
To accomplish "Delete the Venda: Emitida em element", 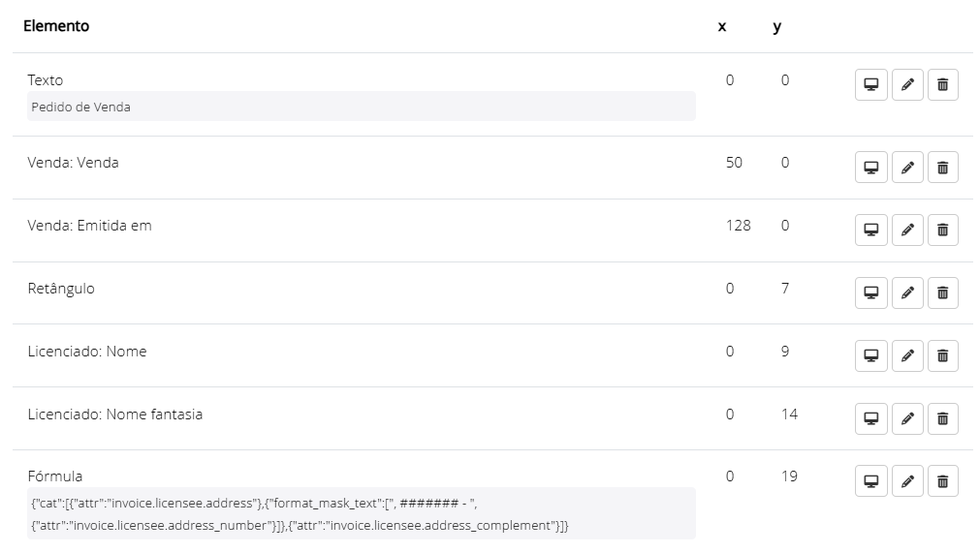I will pos(942,230).
